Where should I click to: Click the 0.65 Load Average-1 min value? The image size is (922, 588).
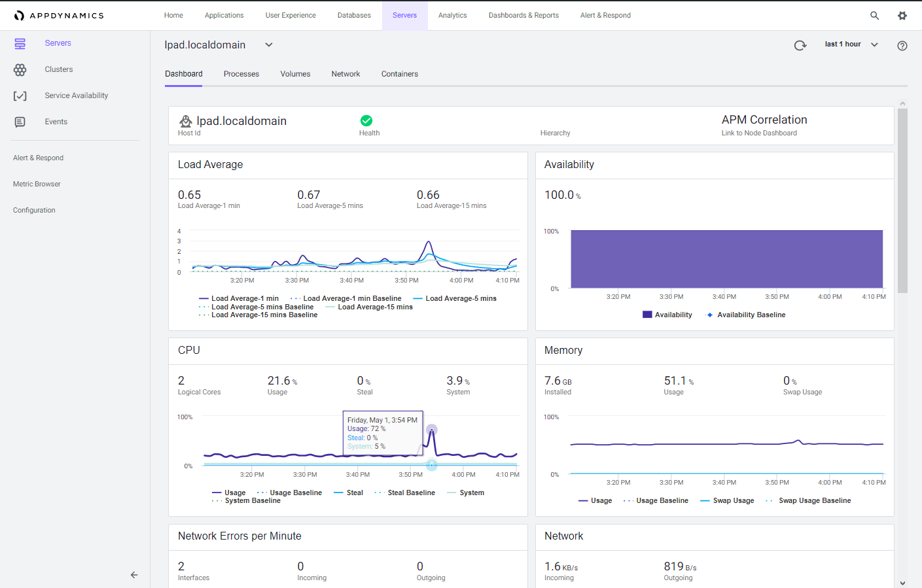coord(189,195)
